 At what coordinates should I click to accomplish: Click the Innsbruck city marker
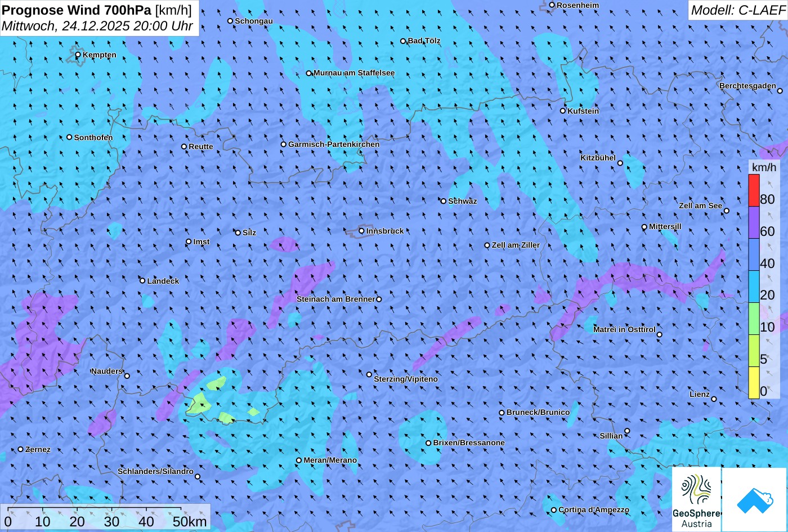point(362,231)
